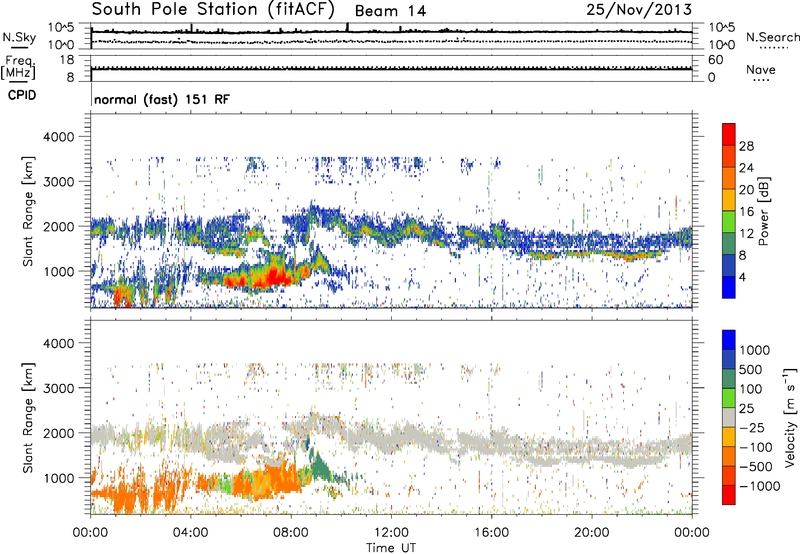The height and width of the screenshot is (554, 800).
Task: Click the '16:00' time axis label
Action: coord(491,532)
